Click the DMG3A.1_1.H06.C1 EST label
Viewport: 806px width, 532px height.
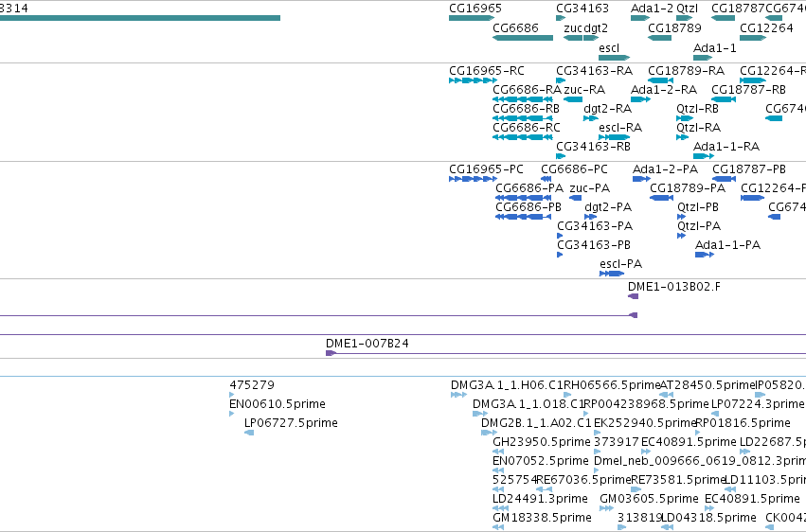[507, 385]
